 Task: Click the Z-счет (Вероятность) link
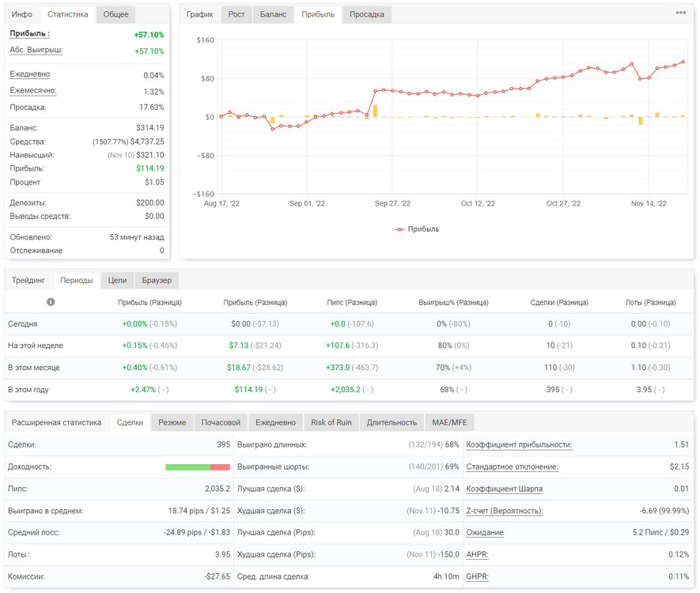pos(504,511)
